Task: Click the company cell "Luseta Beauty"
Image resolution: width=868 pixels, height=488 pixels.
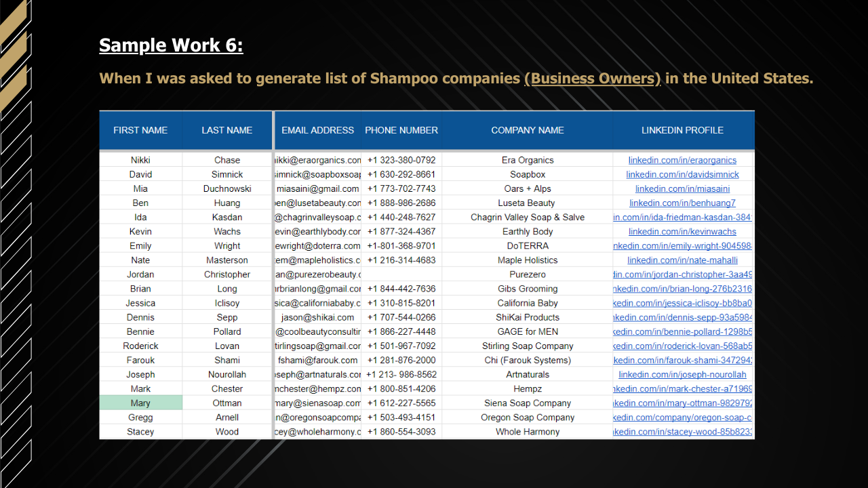Action: pos(528,203)
